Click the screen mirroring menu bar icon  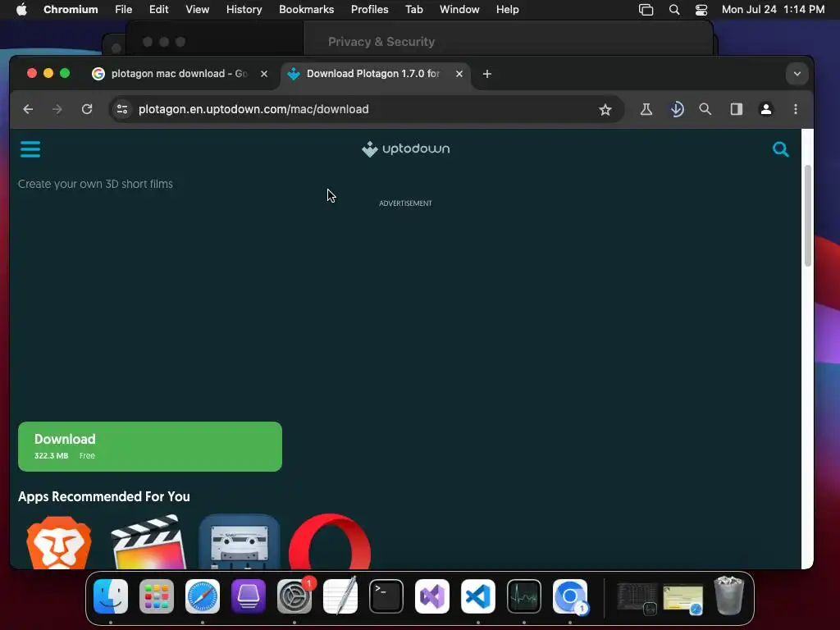(x=646, y=10)
